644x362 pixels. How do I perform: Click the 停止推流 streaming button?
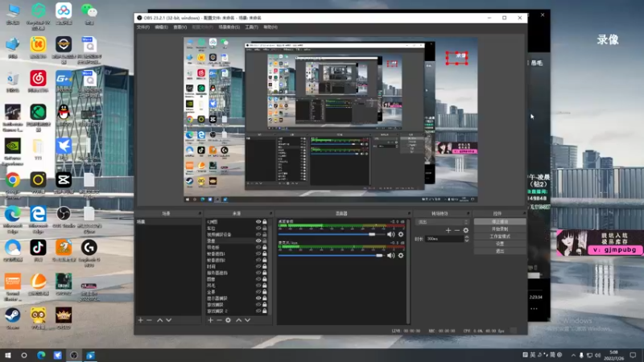click(x=500, y=222)
